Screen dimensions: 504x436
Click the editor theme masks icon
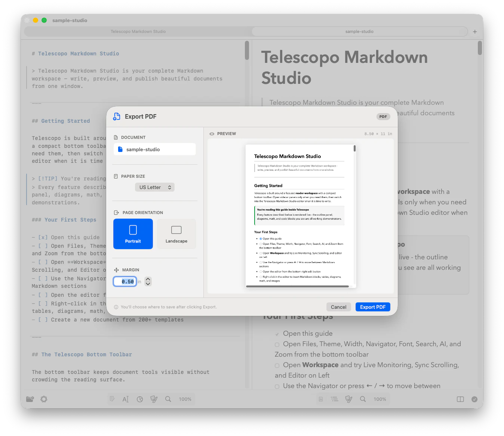pyautogui.click(x=154, y=399)
